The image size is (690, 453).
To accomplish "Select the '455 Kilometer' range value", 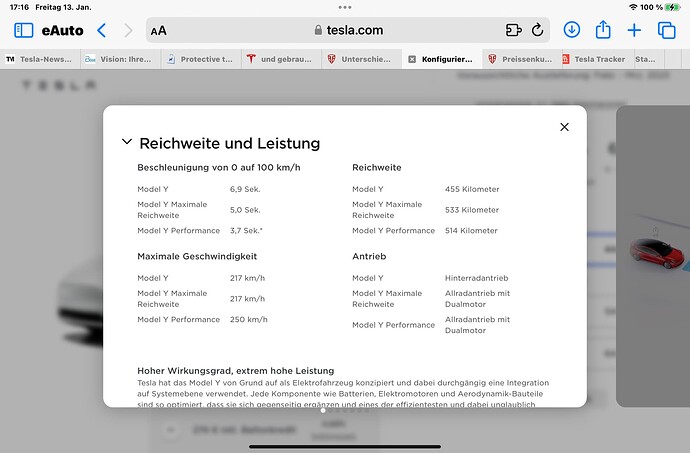I will coord(472,189).
